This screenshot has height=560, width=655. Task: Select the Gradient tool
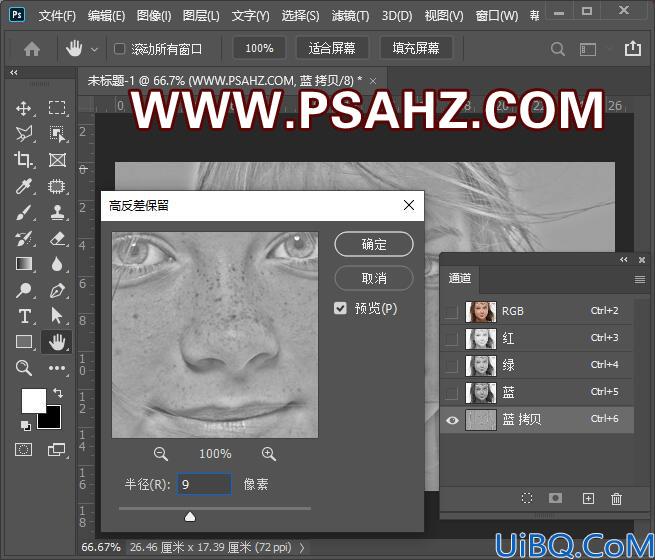[23, 264]
